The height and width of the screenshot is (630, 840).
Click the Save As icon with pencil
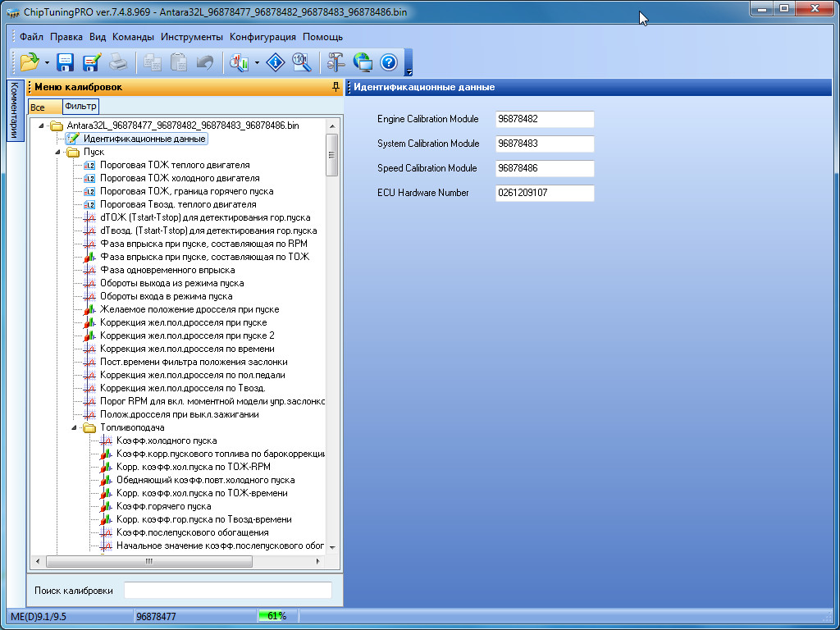pyautogui.click(x=91, y=62)
